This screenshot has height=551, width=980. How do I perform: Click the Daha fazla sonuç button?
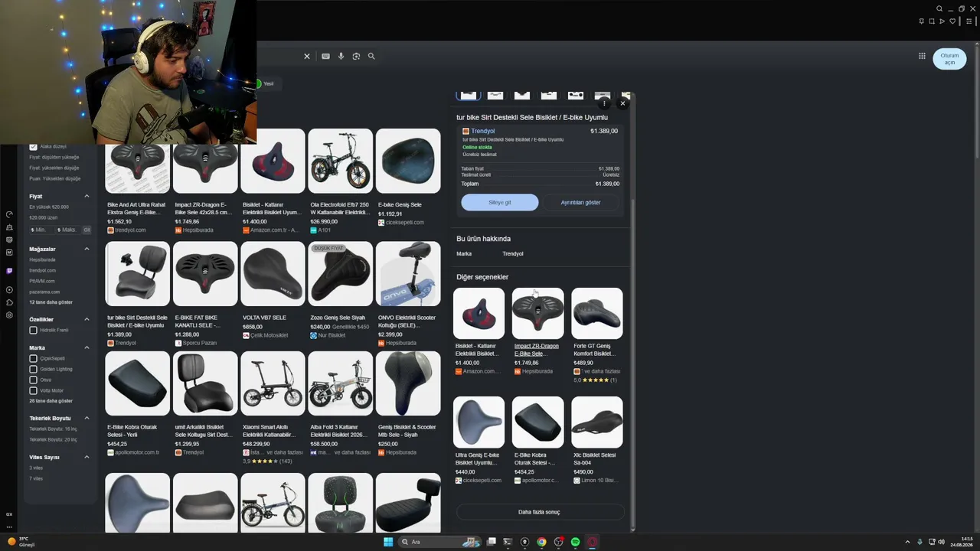[x=539, y=512]
